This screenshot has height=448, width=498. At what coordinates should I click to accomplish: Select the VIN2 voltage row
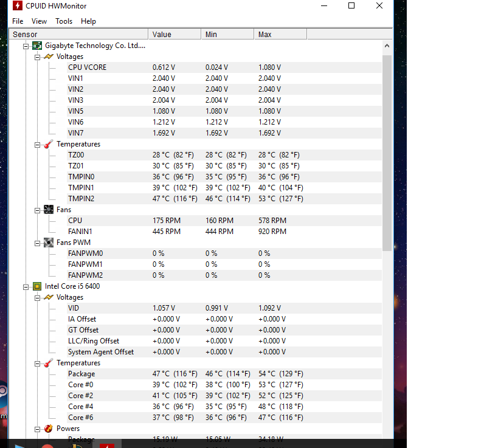point(224,89)
